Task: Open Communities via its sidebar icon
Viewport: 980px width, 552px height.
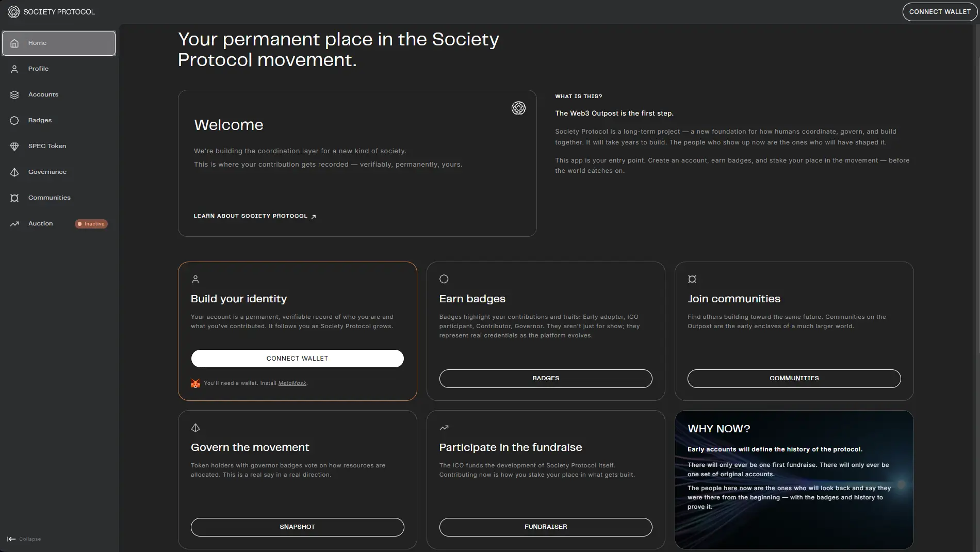Action: [x=14, y=198]
